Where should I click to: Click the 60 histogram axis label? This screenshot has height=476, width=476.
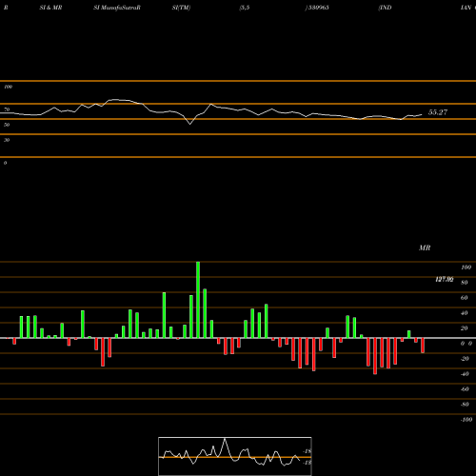[x=464, y=298]
